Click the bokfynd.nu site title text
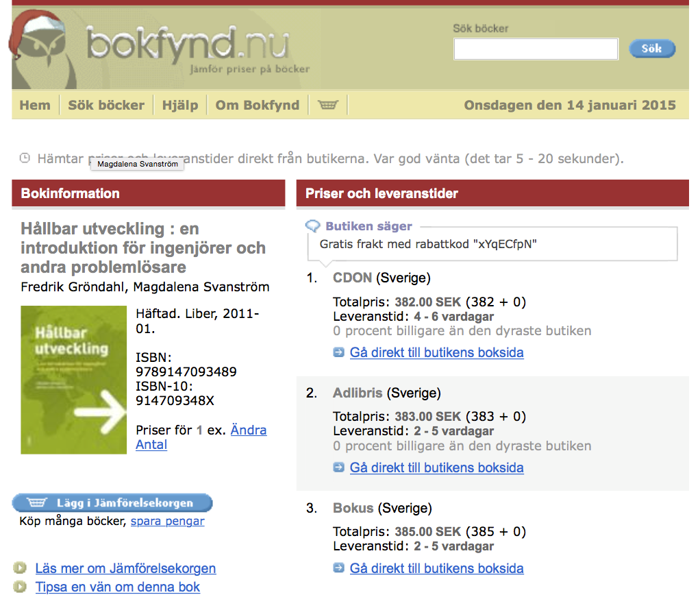Viewport: 700px width, 597px height. pyautogui.click(x=188, y=45)
